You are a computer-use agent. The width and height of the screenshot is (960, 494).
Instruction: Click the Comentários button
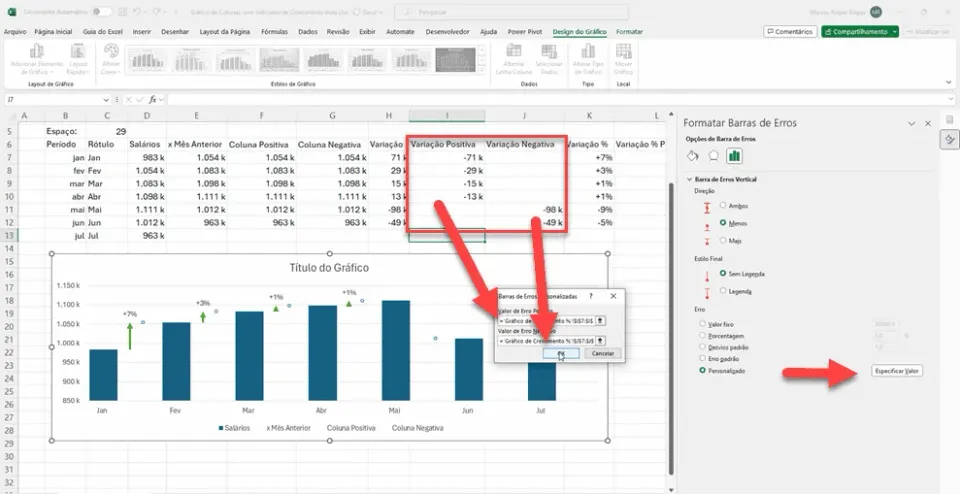[x=790, y=31]
